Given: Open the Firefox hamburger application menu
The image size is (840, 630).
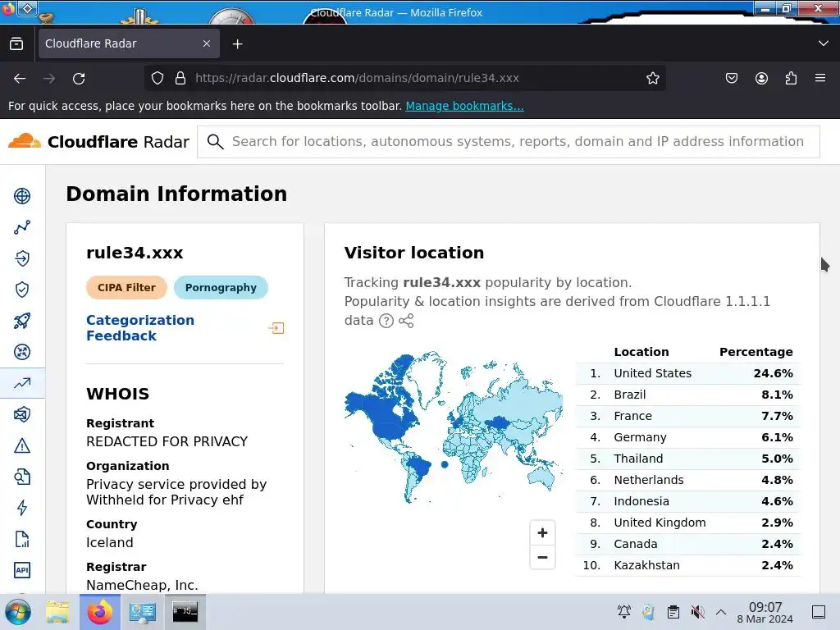Looking at the screenshot, I should (x=820, y=78).
